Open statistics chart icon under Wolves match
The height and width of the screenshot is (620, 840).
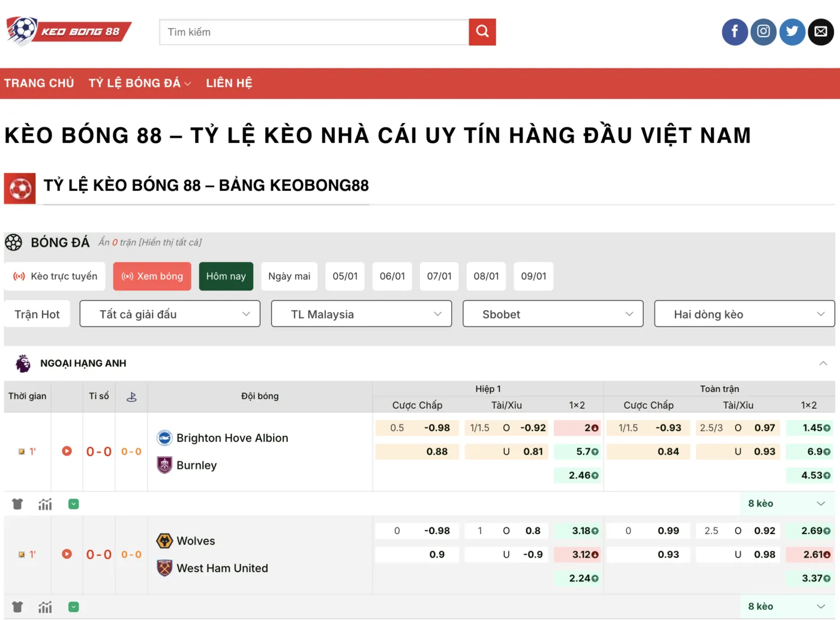45,607
